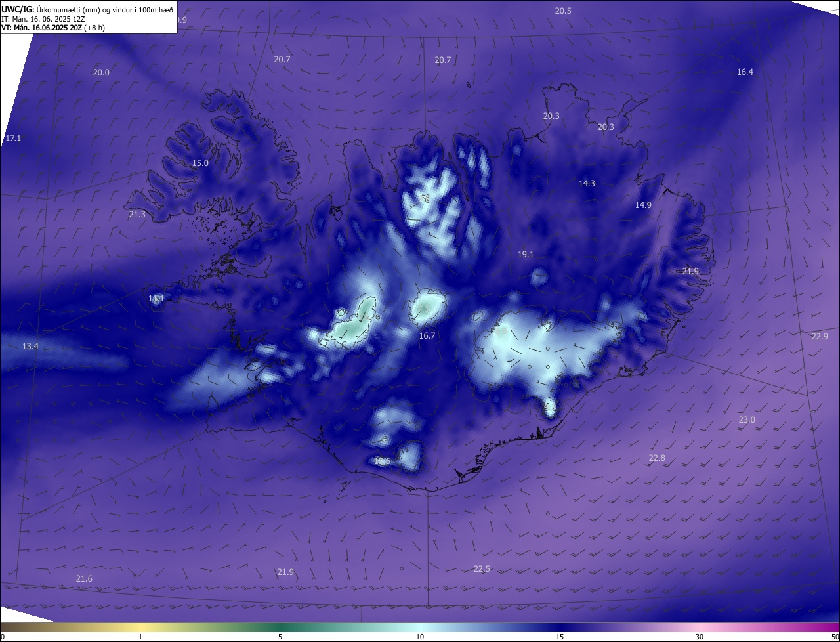This screenshot has height=642, width=840.
Task: Click the '50' label on the color scale
Action: (x=834, y=637)
